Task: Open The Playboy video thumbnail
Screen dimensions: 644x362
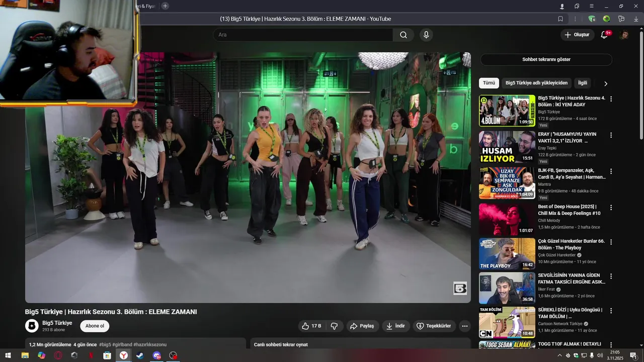Action: (507, 254)
